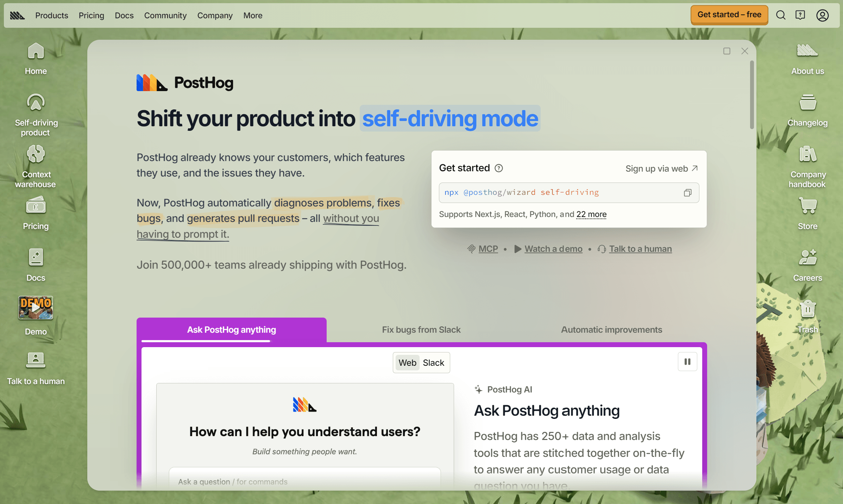Open the MCP link
The width and height of the screenshot is (843, 504).
tap(488, 249)
